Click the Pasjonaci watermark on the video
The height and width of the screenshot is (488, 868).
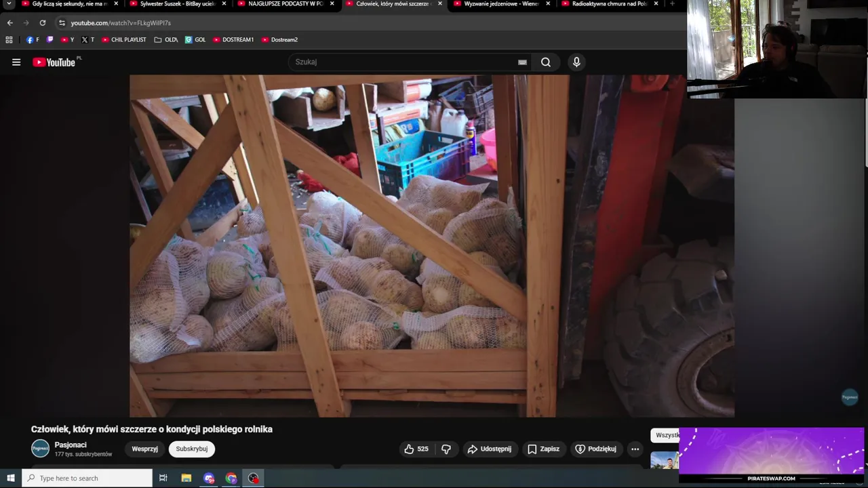[x=850, y=398]
